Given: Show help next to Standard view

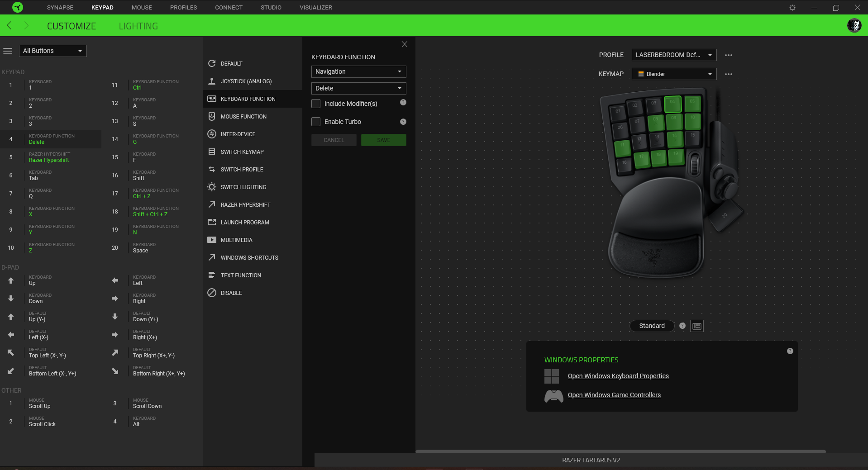Looking at the screenshot, I should point(682,326).
